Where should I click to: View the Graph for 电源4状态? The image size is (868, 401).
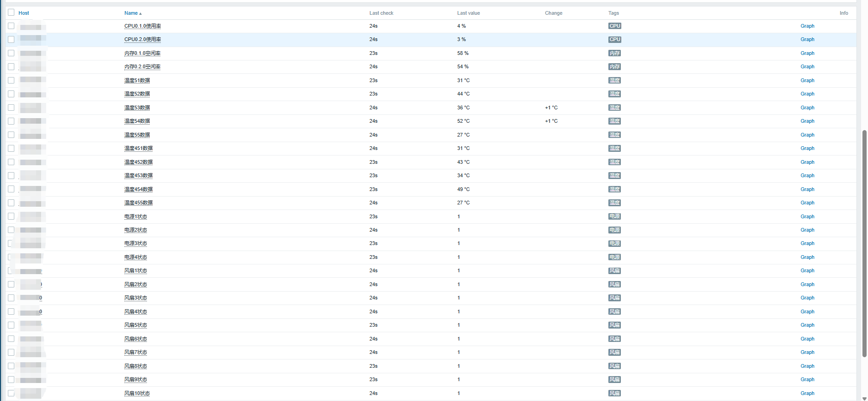(x=807, y=257)
